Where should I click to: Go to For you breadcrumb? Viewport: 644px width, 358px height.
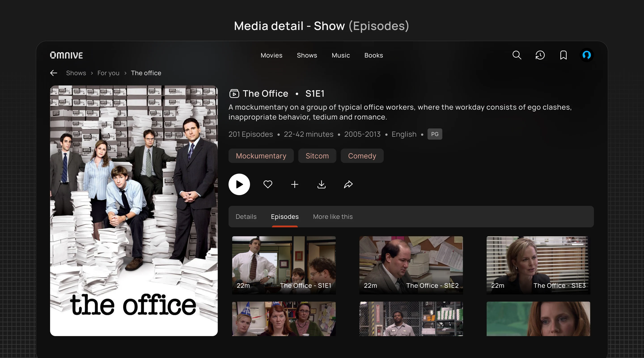[x=108, y=73]
